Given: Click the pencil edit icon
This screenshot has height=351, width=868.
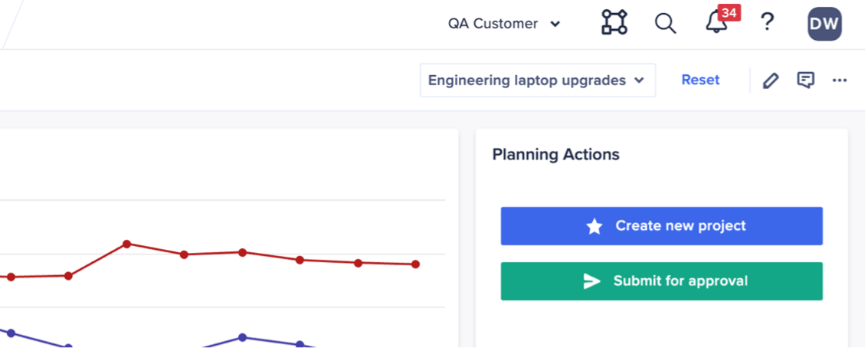Looking at the screenshot, I should click(771, 80).
